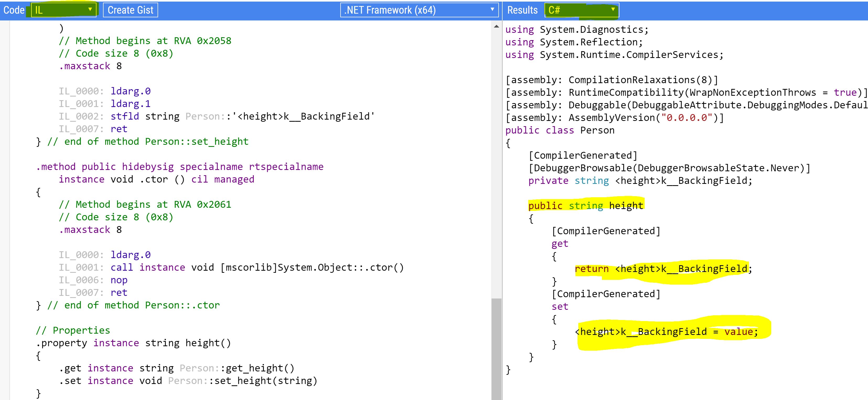Click highlighted public string height declaration

coord(586,205)
